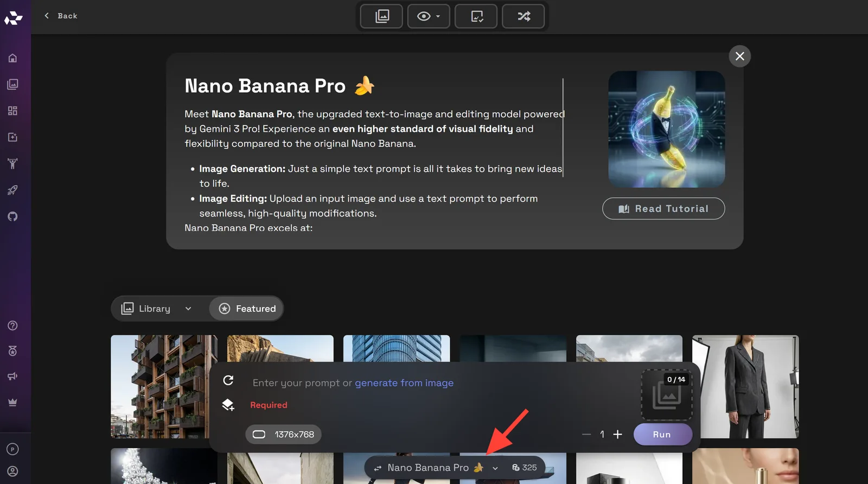Click the medal badge sidebar icon
The width and height of the screenshot is (868, 484).
12,351
